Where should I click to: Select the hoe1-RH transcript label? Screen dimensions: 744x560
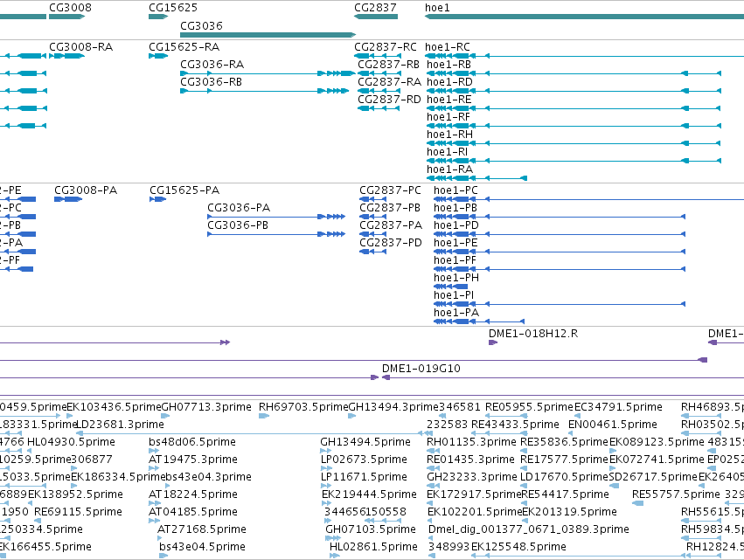coord(450,135)
